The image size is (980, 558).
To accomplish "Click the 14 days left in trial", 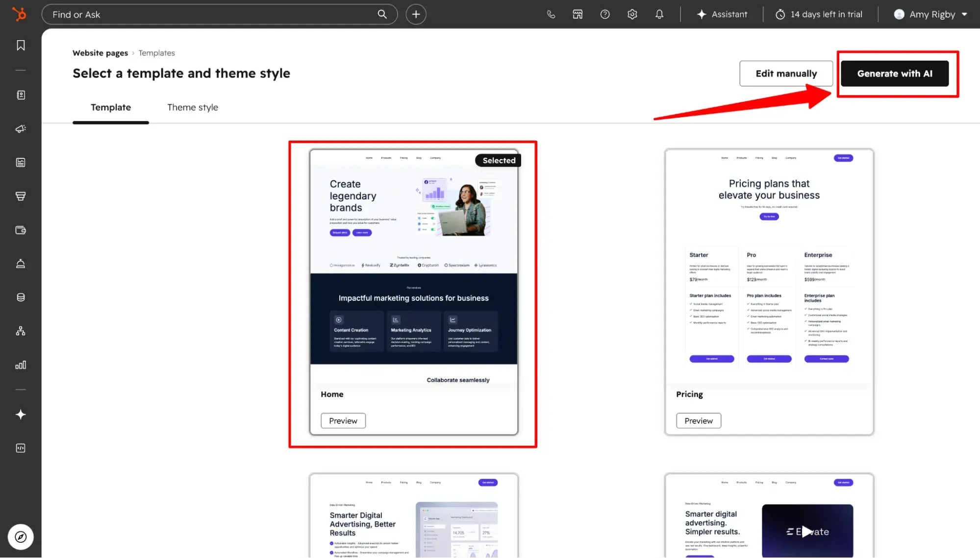I will pos(819,14).
